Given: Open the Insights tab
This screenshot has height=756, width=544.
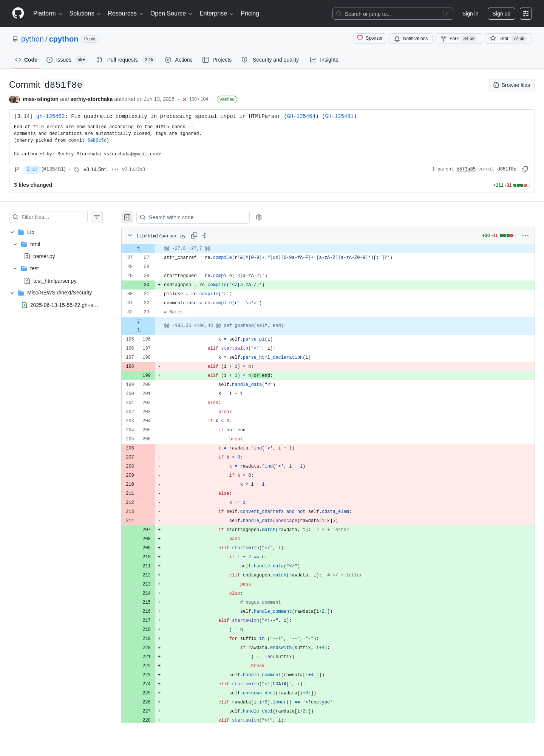Looking at the screenshot, I should [324, 60].
